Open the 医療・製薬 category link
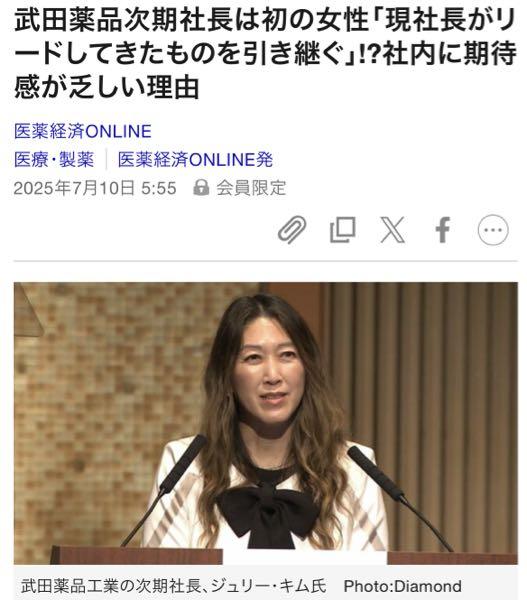 pos(54,160)
